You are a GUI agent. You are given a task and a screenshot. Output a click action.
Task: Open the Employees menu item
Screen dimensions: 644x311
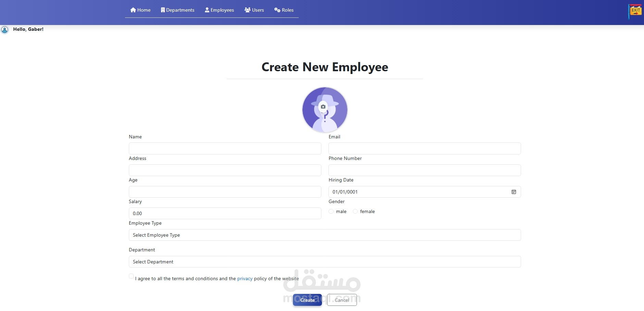click(219, 10)
